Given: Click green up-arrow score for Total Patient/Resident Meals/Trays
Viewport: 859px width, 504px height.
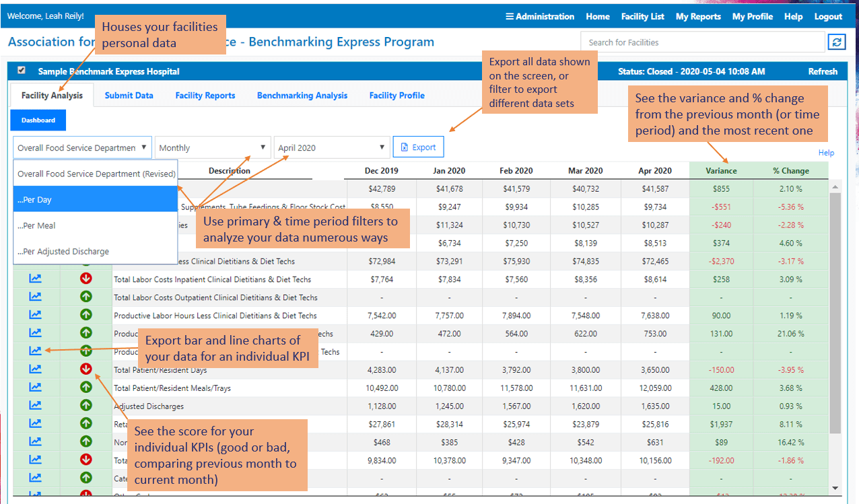Looking at the screenshot, I should click(x=85, y=388).
